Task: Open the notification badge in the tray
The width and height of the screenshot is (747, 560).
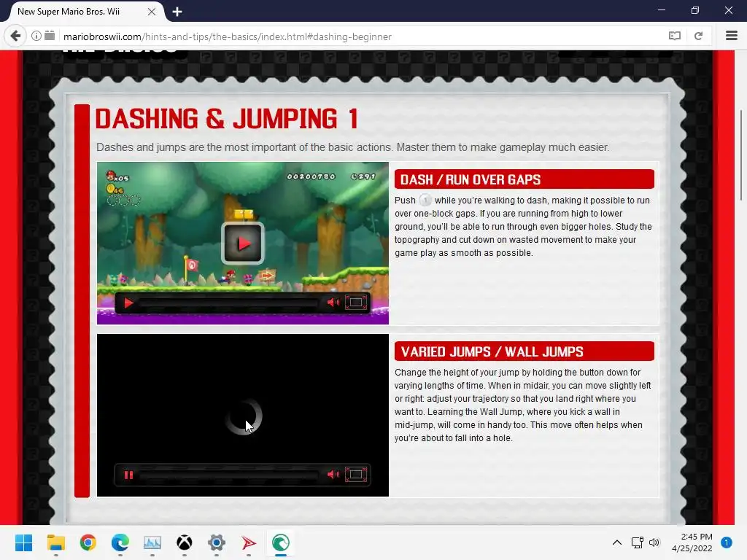Action: pyautogui.click(x=726, y=542)
